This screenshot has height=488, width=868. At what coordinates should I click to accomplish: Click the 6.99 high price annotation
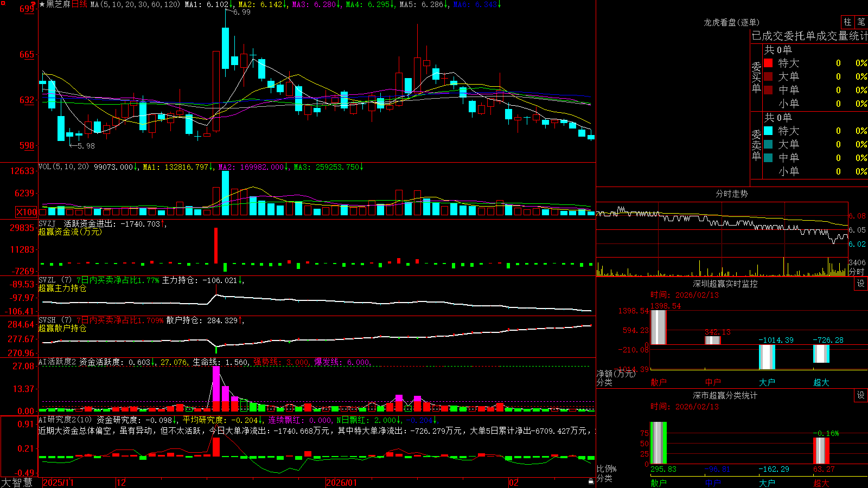pos(242,12)
